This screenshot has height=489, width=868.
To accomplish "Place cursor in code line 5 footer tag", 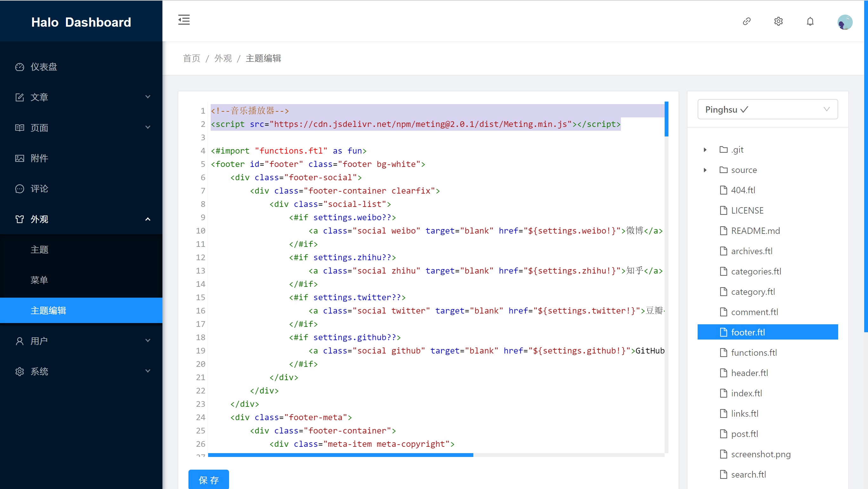I will click(x=318, y=164).
